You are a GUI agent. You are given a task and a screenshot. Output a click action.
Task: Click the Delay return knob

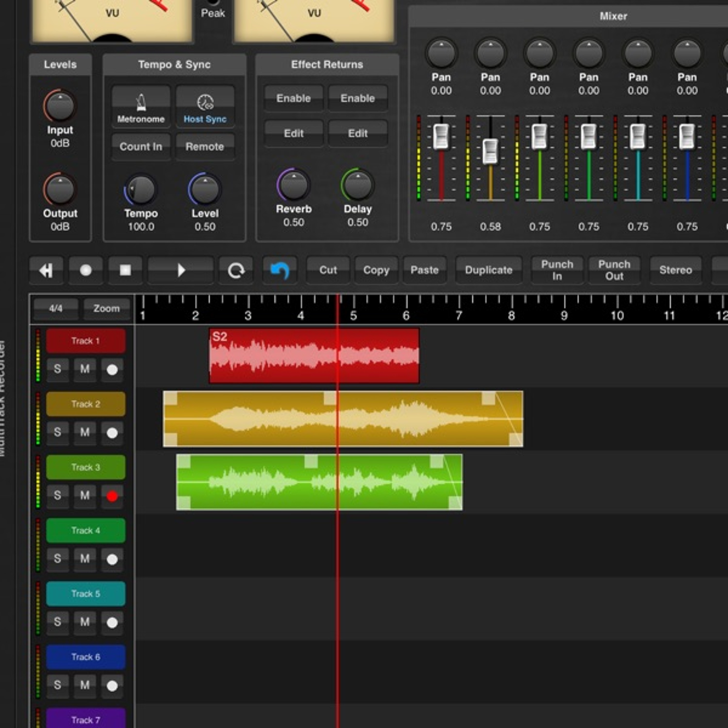tap(358, 185)
